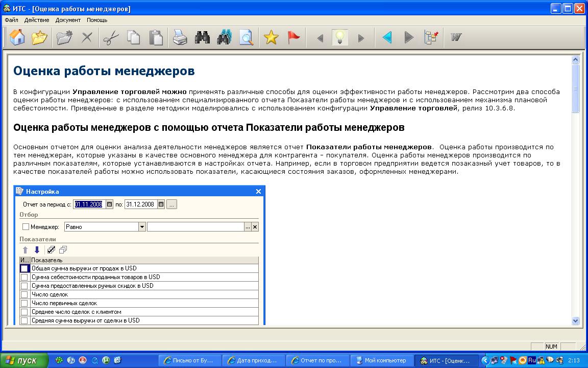Open the calendar picker for the 31.12.2008 date

(x=161, y=204)
